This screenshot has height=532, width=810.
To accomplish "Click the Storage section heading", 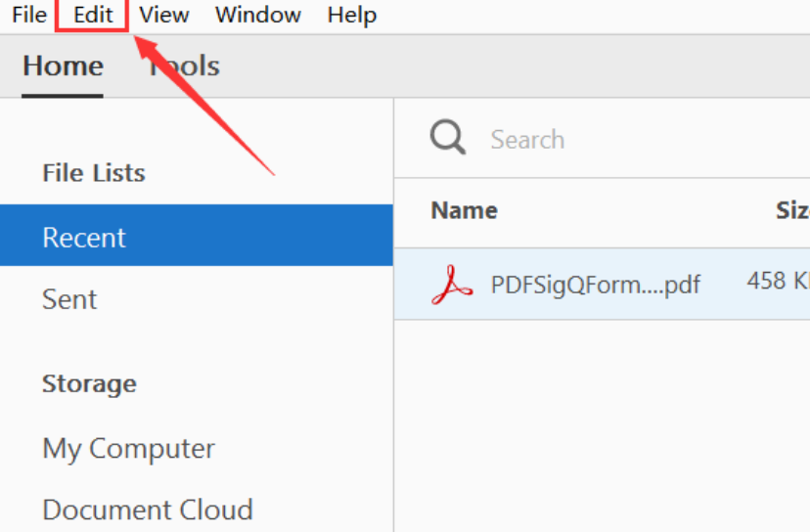I will pyautogui.click(x=89, y=383).
